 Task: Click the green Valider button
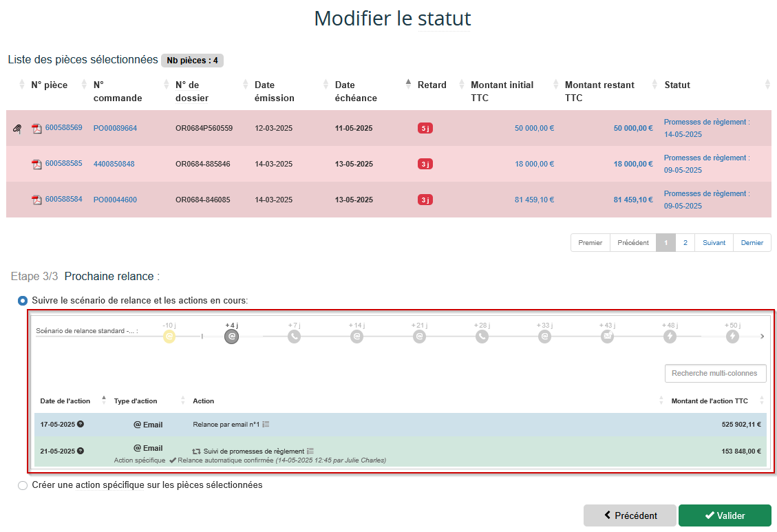[724, 515]
